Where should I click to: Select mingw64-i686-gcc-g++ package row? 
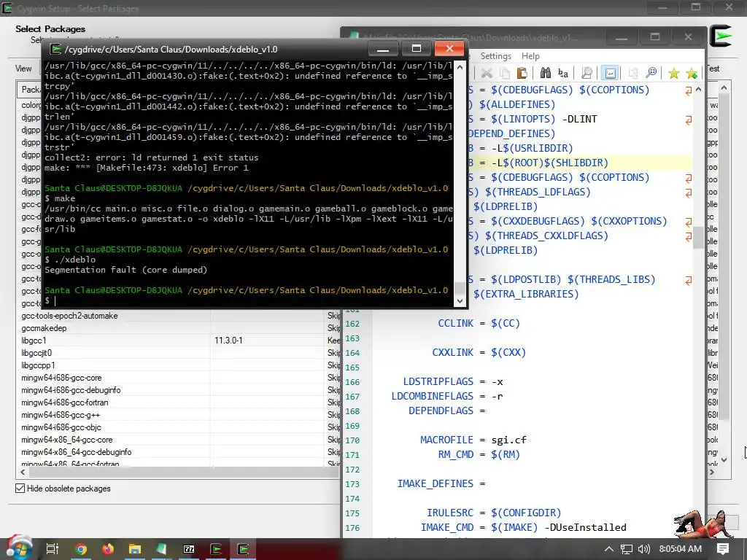point(178,415)
